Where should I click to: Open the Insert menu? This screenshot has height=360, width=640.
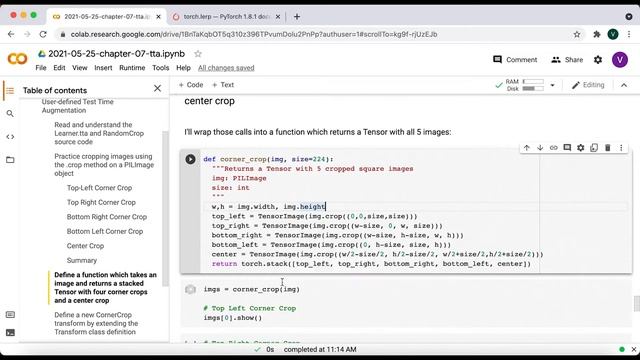pyautogui.click(x=103, y=68)
